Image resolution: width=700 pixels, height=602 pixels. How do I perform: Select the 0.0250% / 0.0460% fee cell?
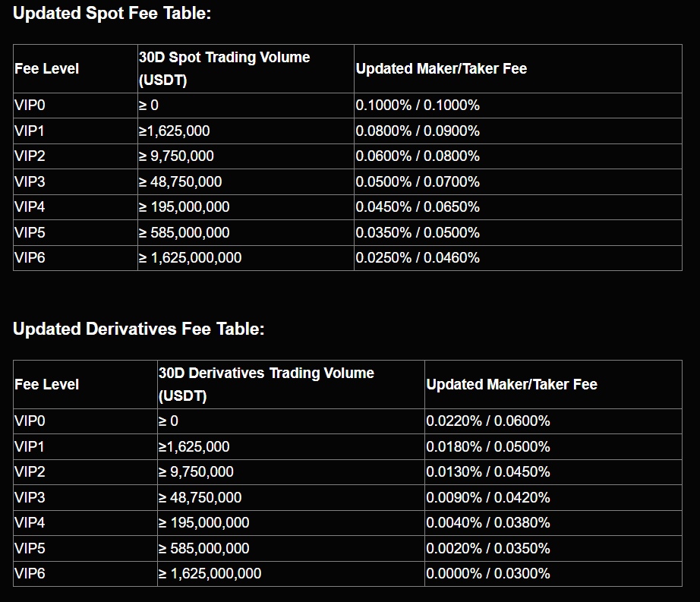click(x=418, y=257)
